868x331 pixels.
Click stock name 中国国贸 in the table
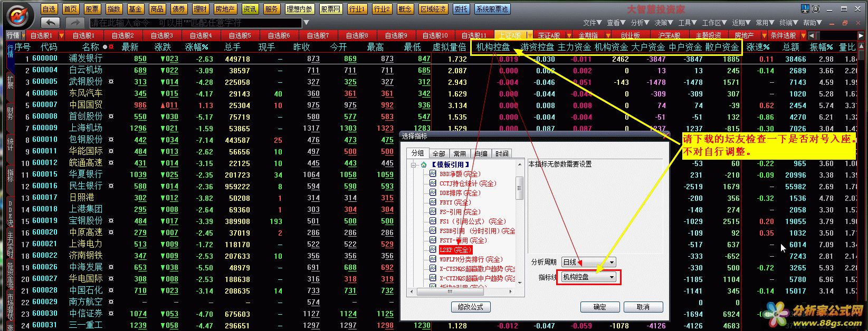(x=85, y=105)
